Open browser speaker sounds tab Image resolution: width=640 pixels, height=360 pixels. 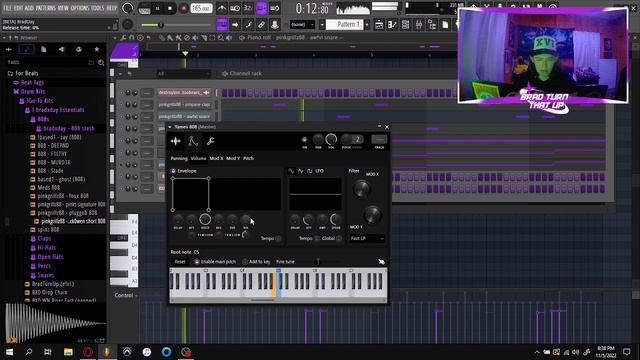[61, 49]
